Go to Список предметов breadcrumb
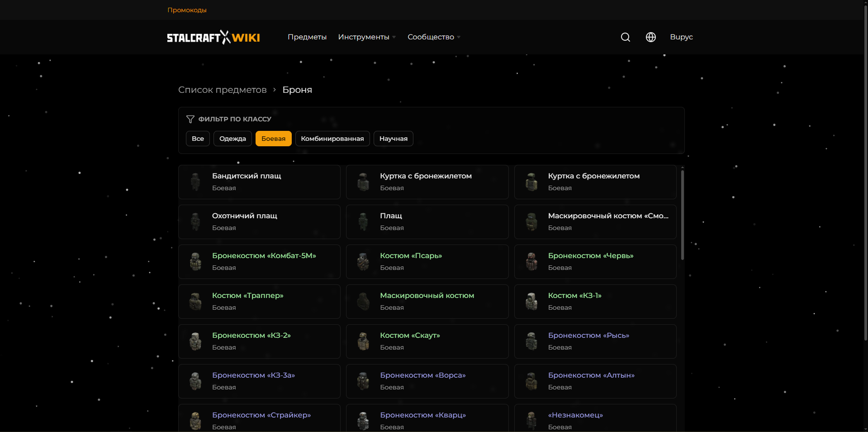This screenshot has height=432, width=868. click(222, 90)
